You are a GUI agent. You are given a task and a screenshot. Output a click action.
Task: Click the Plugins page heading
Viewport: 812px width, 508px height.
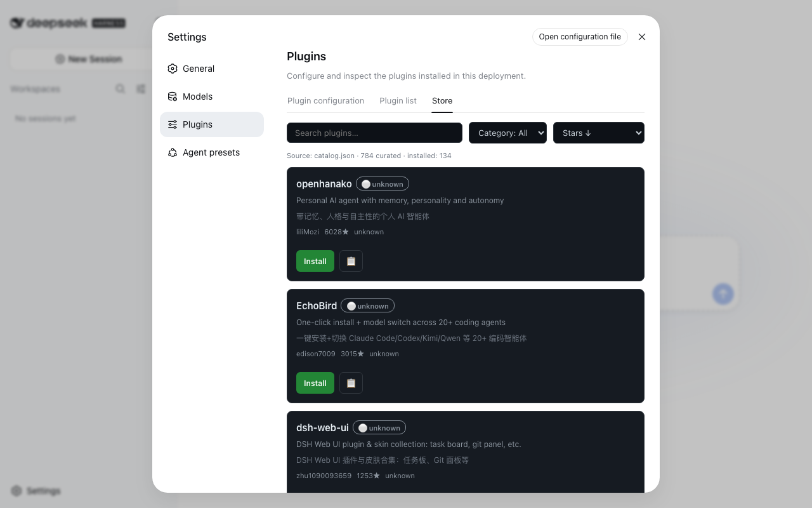point(306,57)
